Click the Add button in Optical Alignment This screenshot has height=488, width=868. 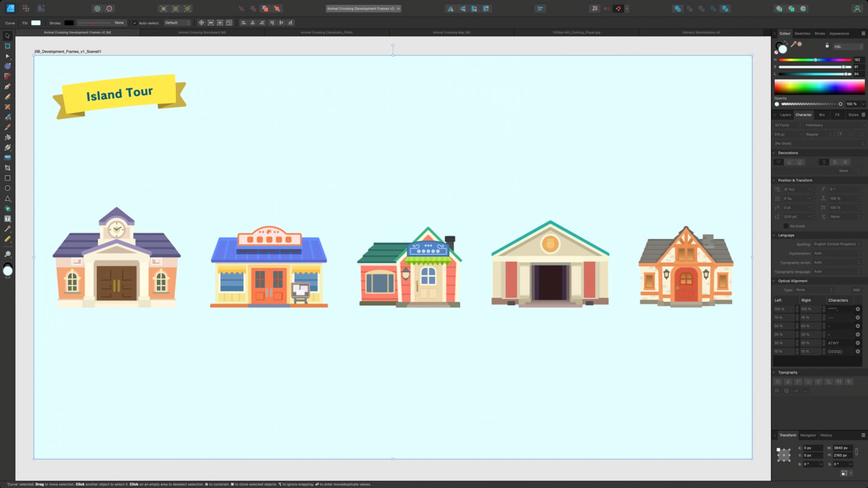pyautogui.click(x=856, y=290)
